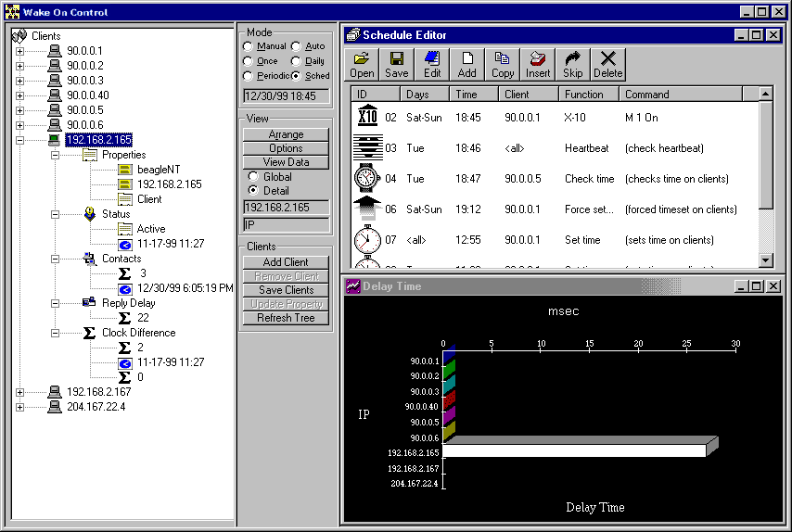Viewport: 792px width, 532px height.
Task: Expand the 90.0.0.1 client node
Action: 20,51
